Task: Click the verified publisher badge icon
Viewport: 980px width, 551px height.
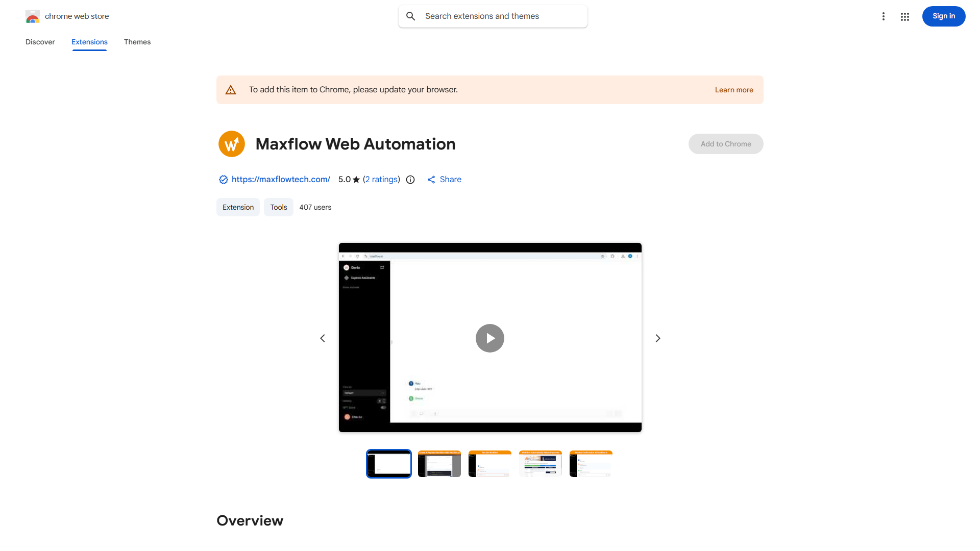Action: (x=223, y=180)
